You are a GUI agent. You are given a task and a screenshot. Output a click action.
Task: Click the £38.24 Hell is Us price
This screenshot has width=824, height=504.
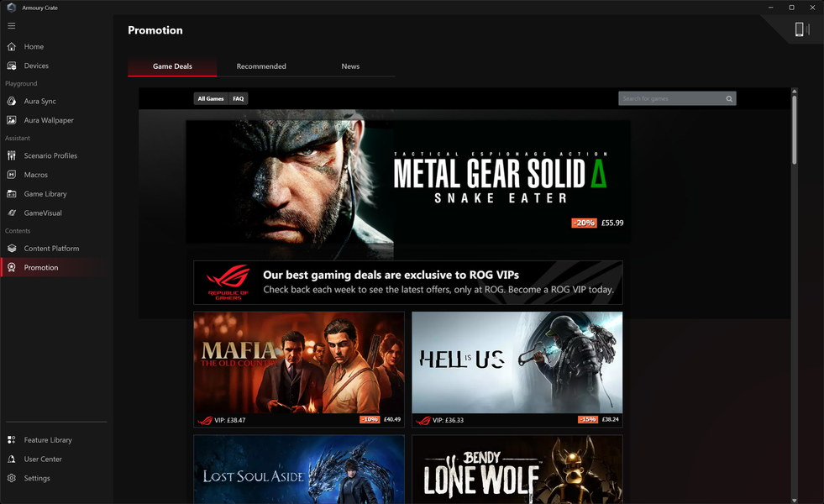(610, 419)
